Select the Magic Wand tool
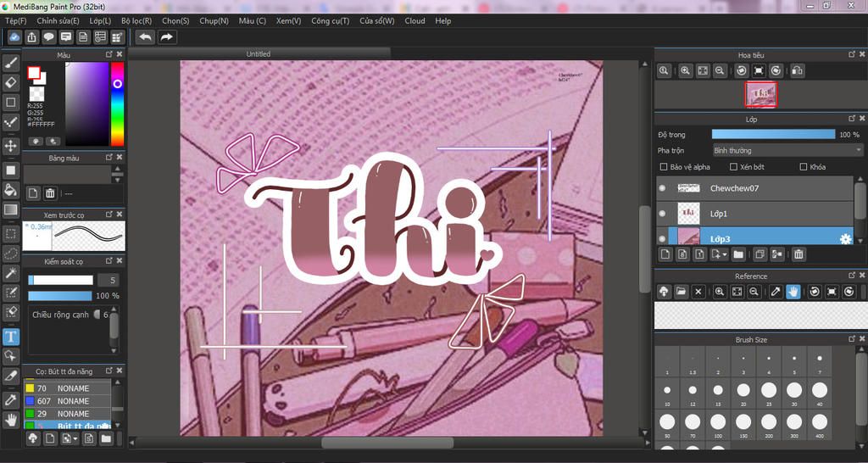The image size is (868, 463). pyautogui.click(x=10, y=272)
